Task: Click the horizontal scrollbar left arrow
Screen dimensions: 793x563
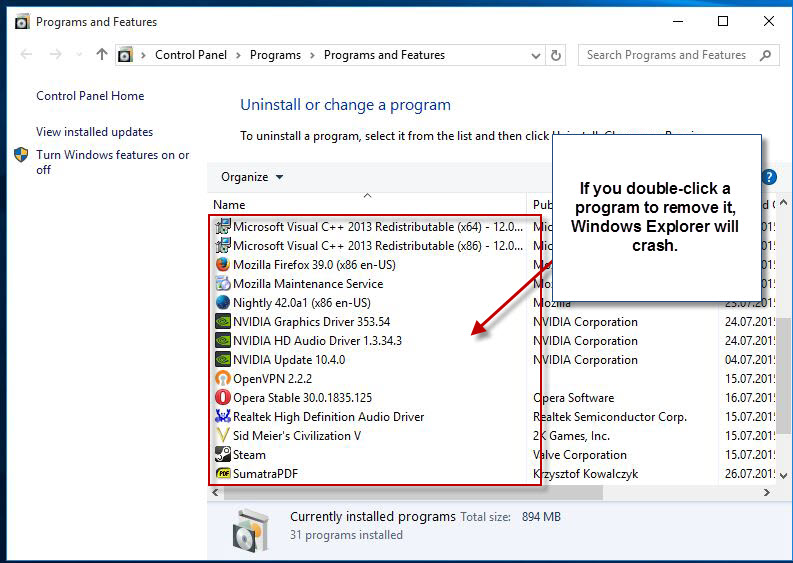Action: [215, 492]
